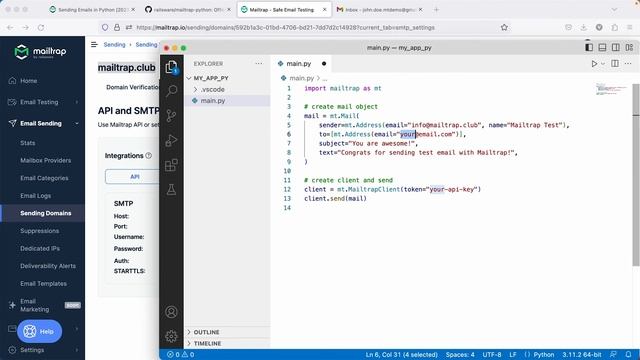Open VS Code notifications bell
The image size is (640, 360).
(x=628, y=355)
